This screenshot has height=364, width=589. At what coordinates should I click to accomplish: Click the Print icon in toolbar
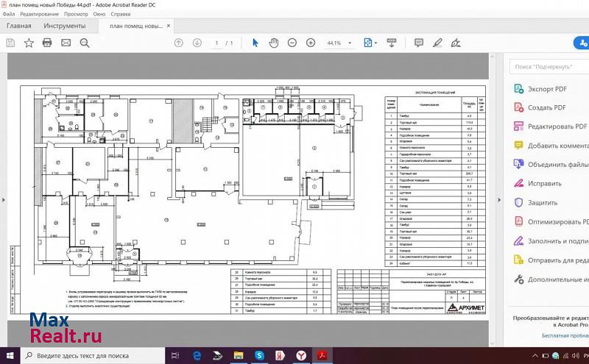[47, 43]
